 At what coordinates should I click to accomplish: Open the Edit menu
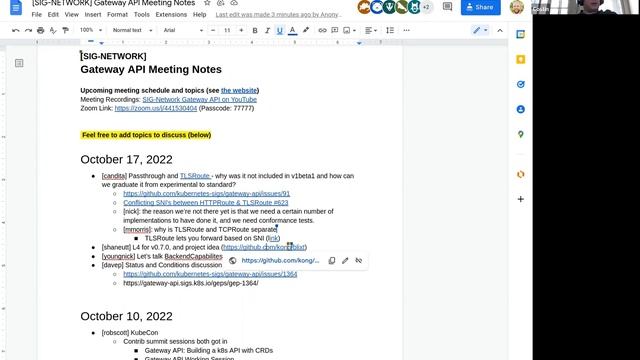(x=53, y=14)
